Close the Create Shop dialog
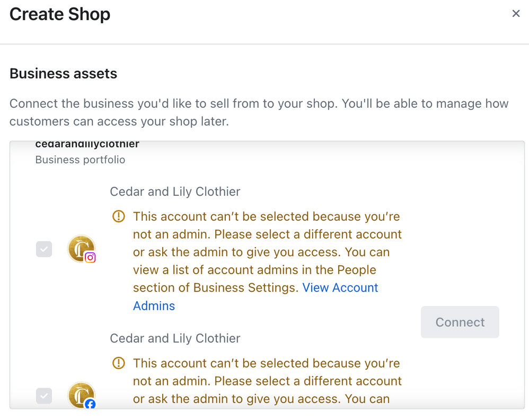Screen dimensions: 529x420 click(516, 14)
